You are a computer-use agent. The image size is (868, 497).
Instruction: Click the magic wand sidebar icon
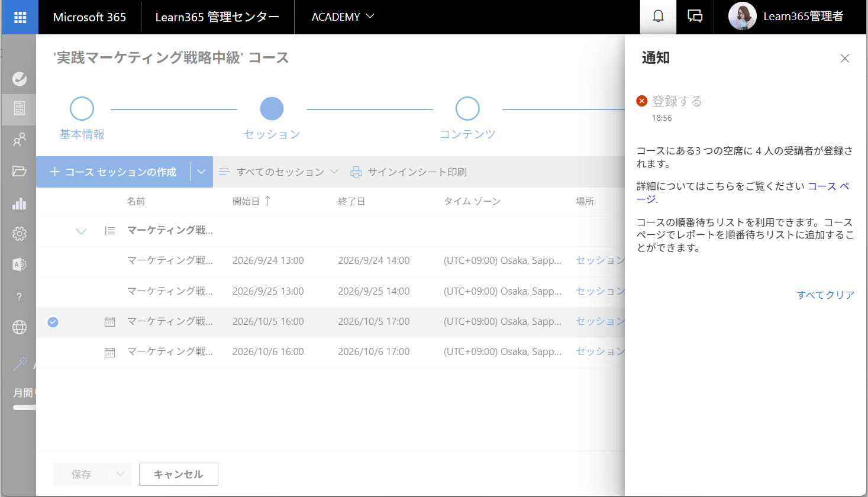coord(20,364)
